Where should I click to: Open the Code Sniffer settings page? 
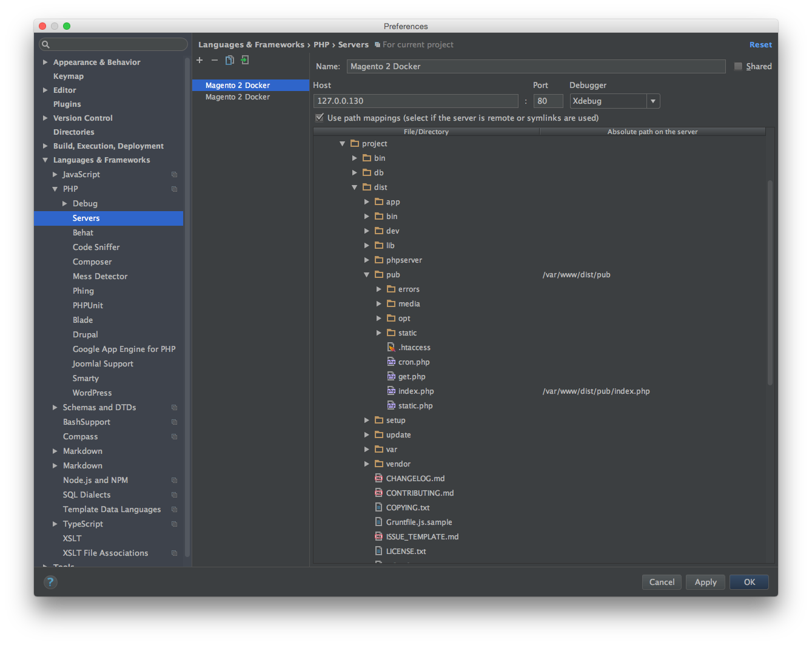coord(96,248)
